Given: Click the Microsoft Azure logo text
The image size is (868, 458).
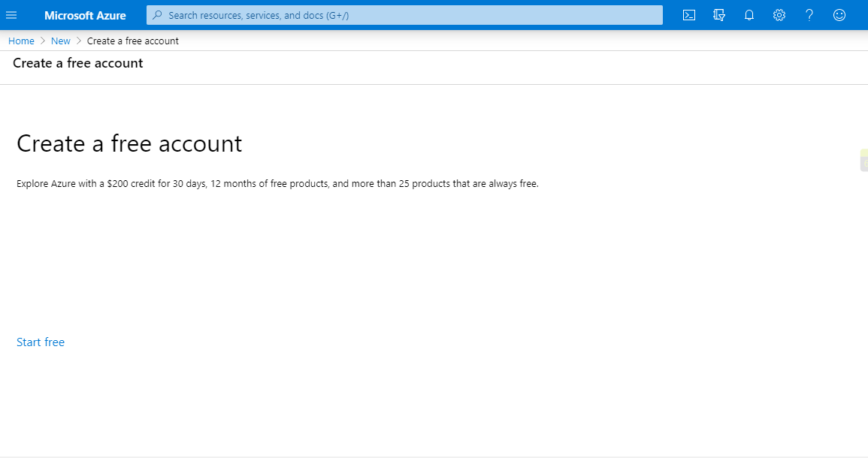Looking at the screenshot, I should tap(85, 16).
